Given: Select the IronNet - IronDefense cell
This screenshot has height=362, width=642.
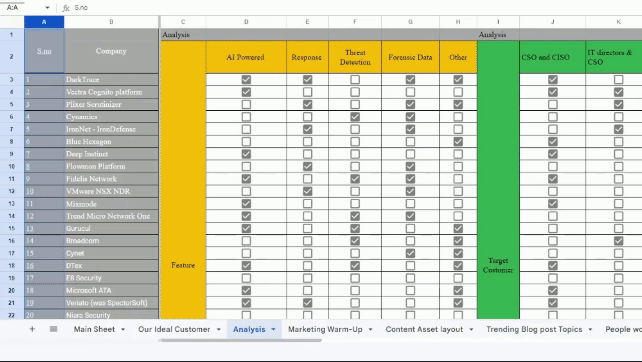Looking at the screenshot, I should coord(111,129).
